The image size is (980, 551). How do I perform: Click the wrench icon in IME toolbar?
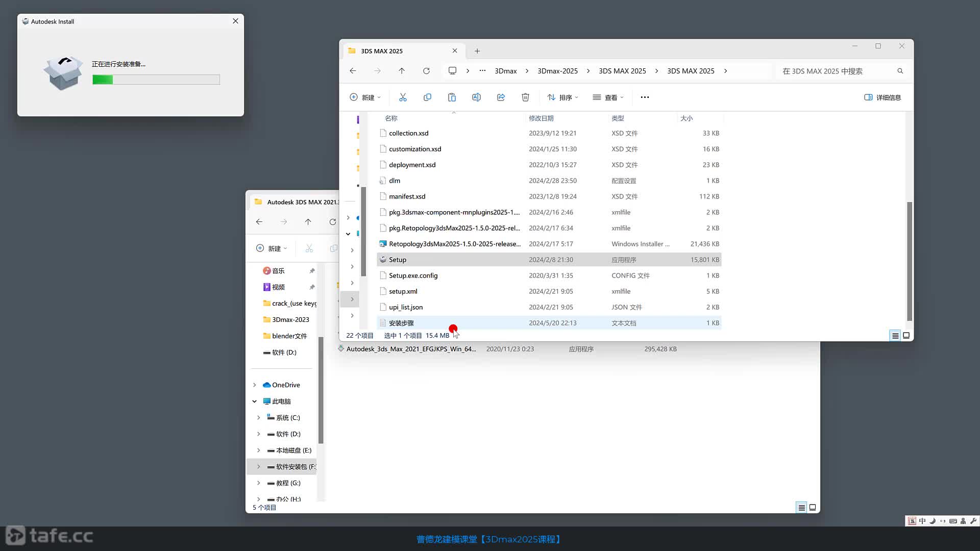[973, 521]
